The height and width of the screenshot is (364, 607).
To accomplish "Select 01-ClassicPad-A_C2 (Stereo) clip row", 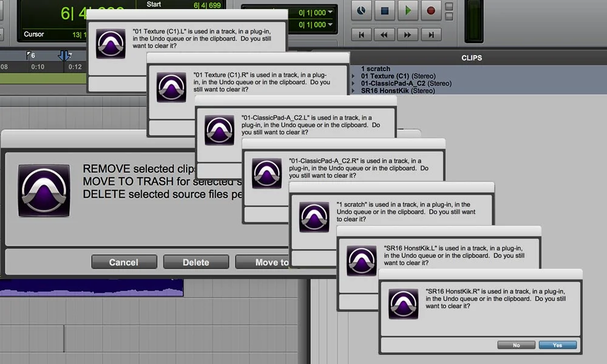I will pyautogui.click(x=406, y=84).
